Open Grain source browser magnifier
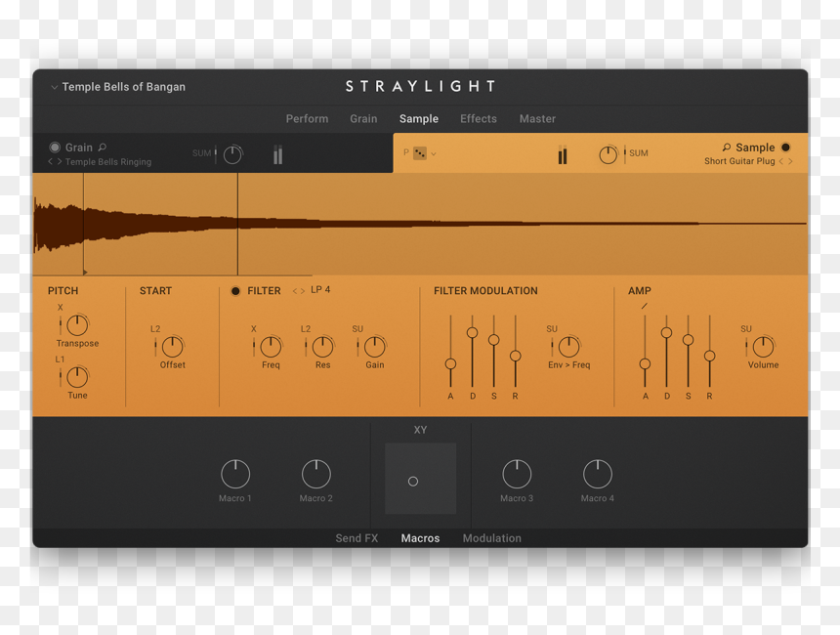The width and height of the screenshot is (840, 635). point(103,147)
